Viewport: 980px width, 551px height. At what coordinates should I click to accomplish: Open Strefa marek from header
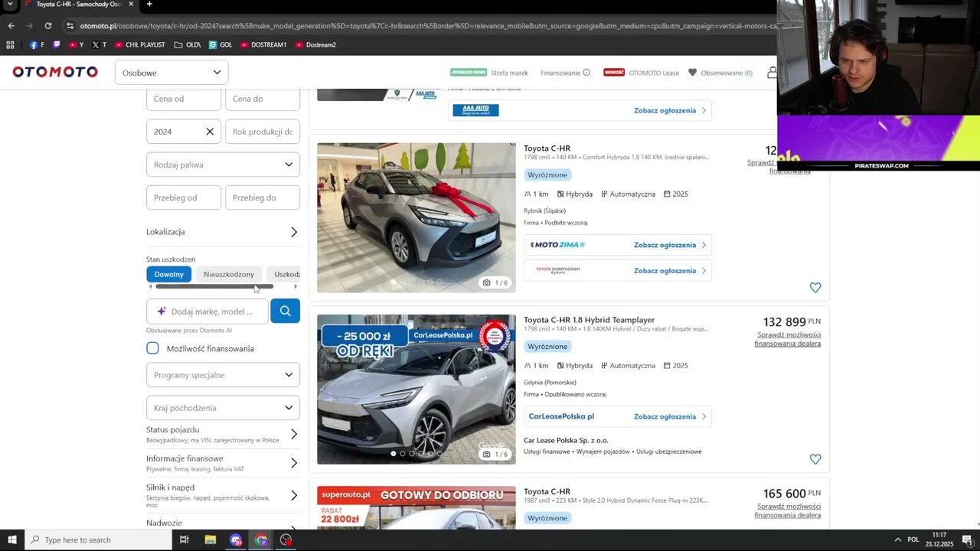[x=489, y=73]
